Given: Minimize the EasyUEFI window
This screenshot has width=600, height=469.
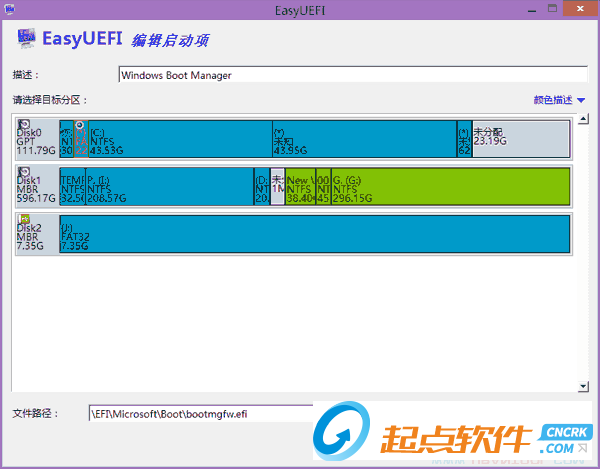Looking at the screenshot, I should click(532, 10).
